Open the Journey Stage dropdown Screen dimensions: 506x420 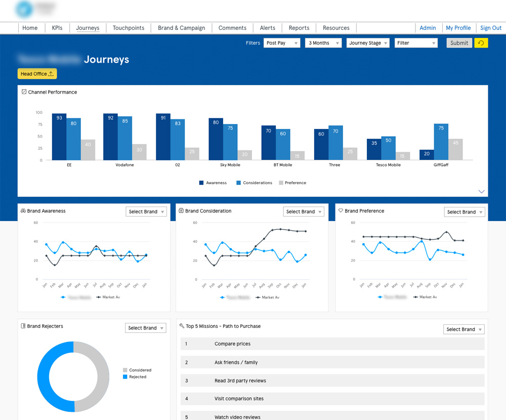tap(368, 43)
